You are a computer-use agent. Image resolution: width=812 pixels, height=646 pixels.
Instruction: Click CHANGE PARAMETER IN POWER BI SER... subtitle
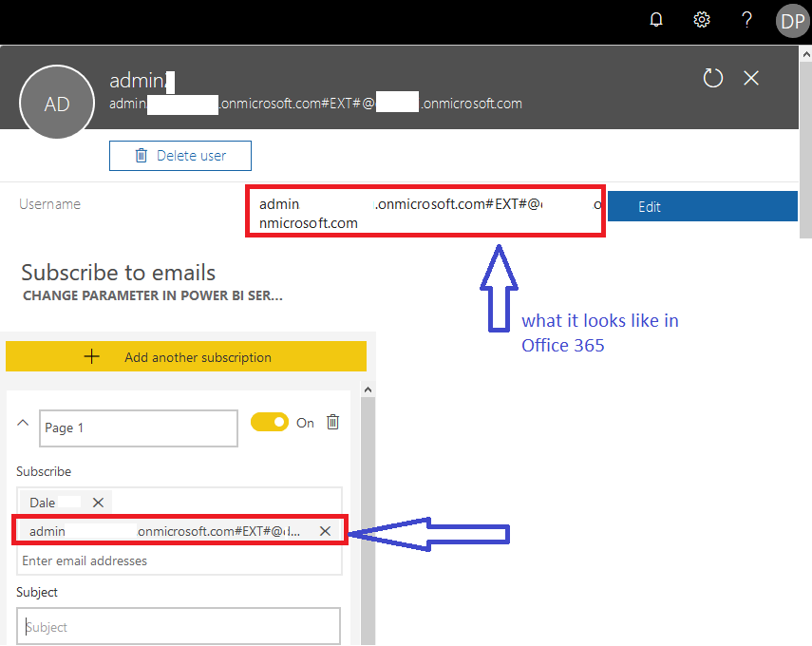tap(153, 295)
